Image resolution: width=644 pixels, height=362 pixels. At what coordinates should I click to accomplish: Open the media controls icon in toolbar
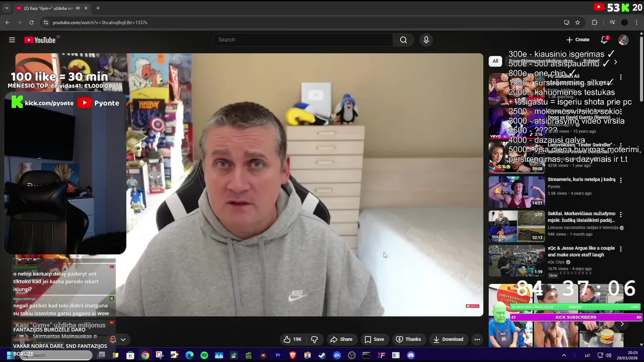(x=612, y=22)
